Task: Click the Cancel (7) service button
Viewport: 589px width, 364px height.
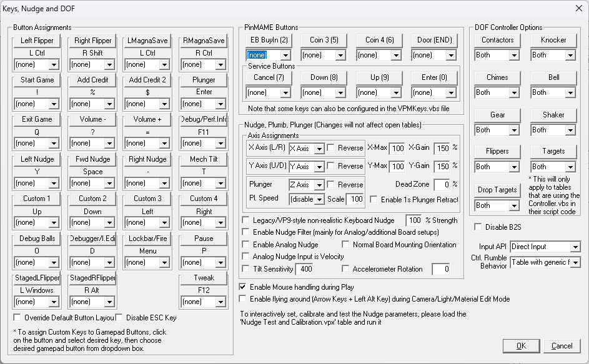Action: tap(269, 78)
